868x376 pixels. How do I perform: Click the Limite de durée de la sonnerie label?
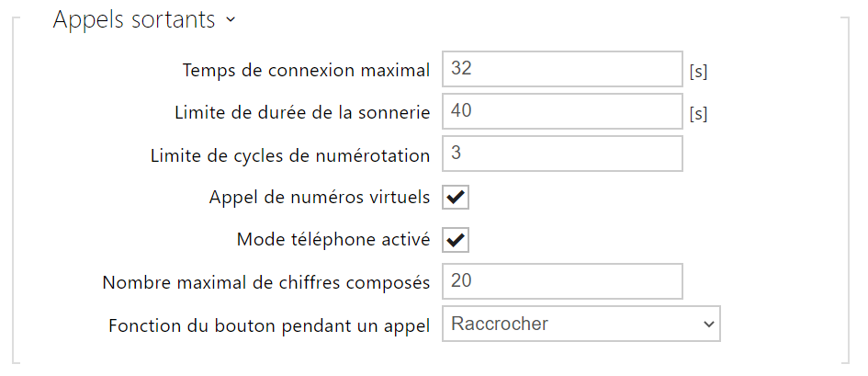[x=302, y=113]
